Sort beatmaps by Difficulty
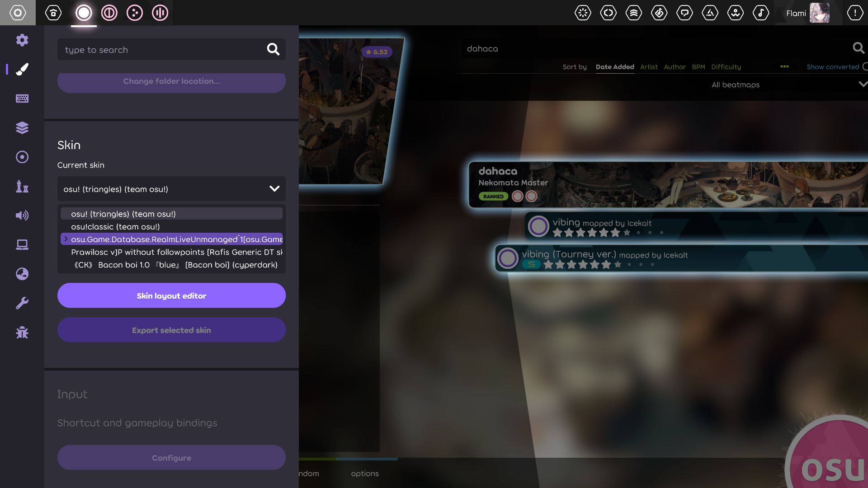Image resolution: width=868 pixels, height=488 pixels. click(726, 67)
